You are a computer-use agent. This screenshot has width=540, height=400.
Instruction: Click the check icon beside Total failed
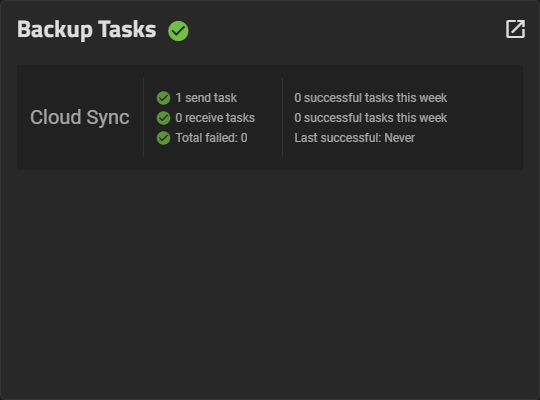pyautogui.click(x=163, y=138)
